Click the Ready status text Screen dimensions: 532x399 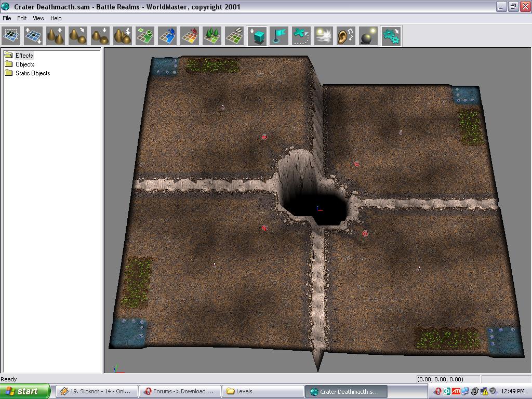point(8,379)
